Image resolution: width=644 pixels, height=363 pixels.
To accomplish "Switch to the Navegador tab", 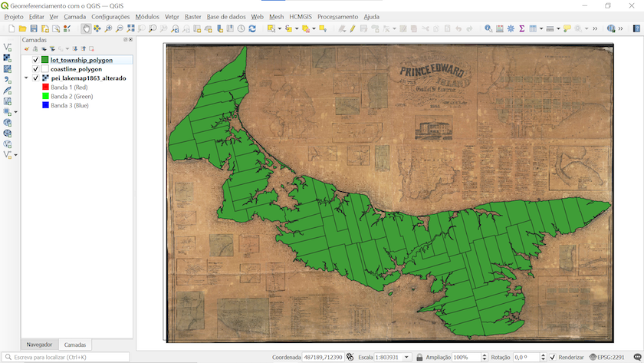I will click(x=39, y=345).
